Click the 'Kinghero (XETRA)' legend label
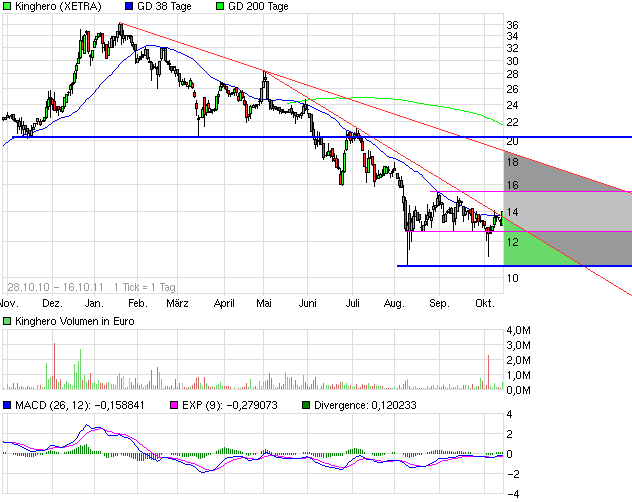 (x=58, y=6)
